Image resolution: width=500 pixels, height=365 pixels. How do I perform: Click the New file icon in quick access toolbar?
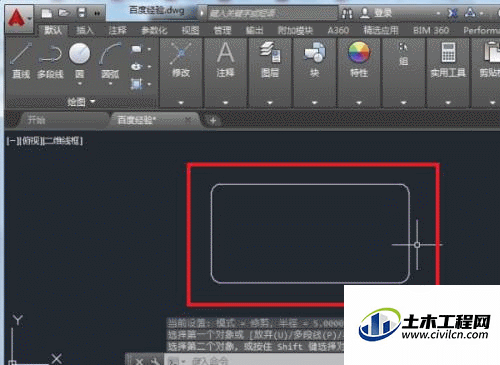click(x=46, y=13)
